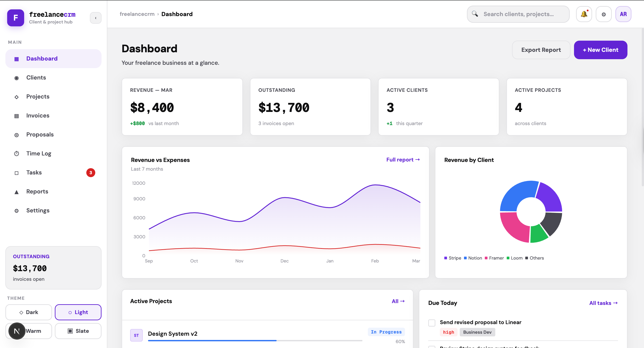Open the Invoices icon in the sidebar
The width and height of the screenshot is (644, 348).
(17, 116)
